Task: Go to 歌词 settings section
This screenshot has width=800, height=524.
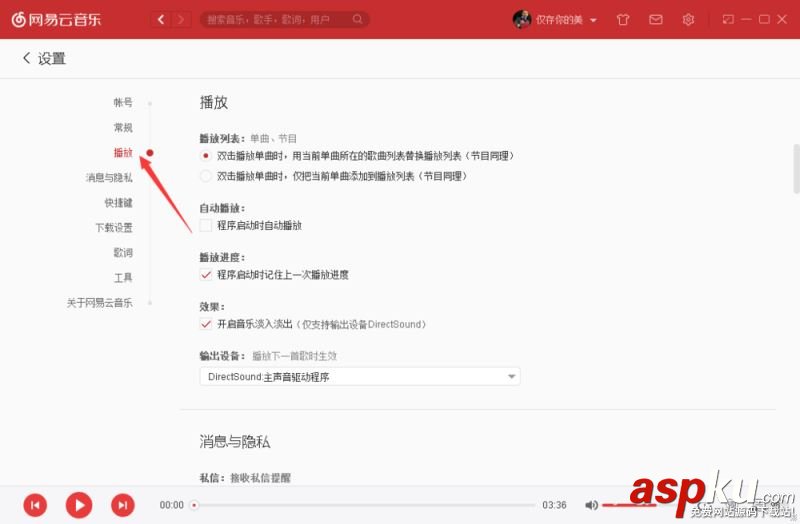Action: [122, 253]
